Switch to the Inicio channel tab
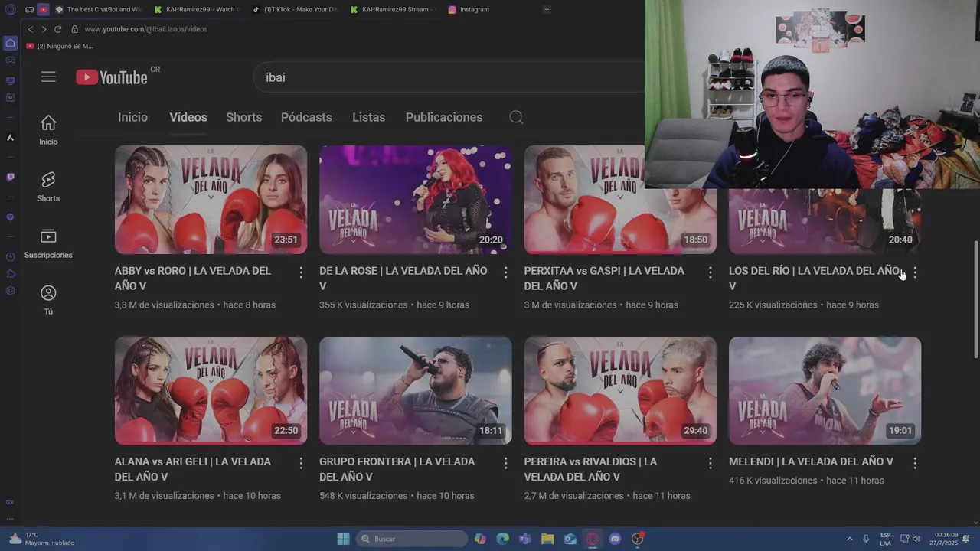 132,117
